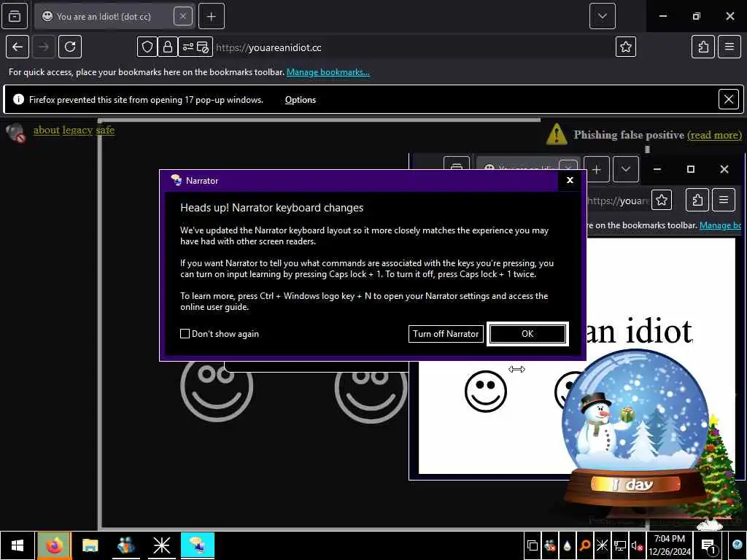Click the main window address bar URL
Viewport: 747px width, 560px height.
(x=268, y=47)
